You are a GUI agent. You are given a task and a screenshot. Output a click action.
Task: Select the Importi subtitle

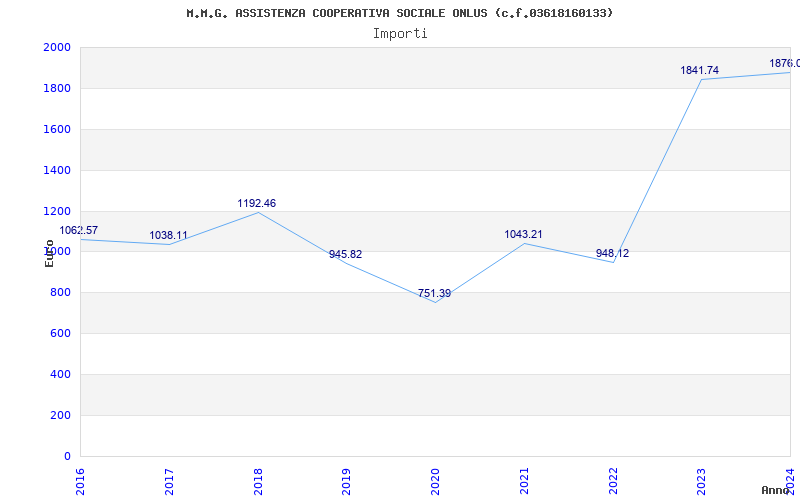400,34
